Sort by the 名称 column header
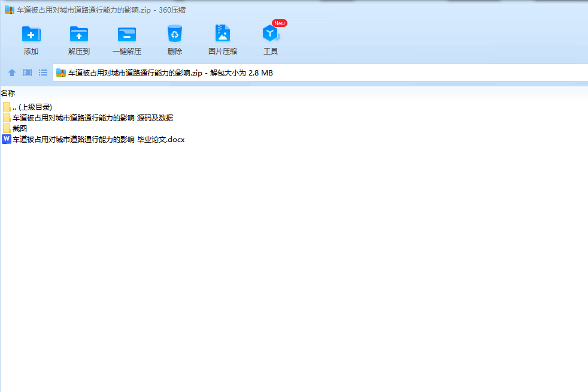The width and height of the screenshot is (588, 392). click(x=8, y=93)
